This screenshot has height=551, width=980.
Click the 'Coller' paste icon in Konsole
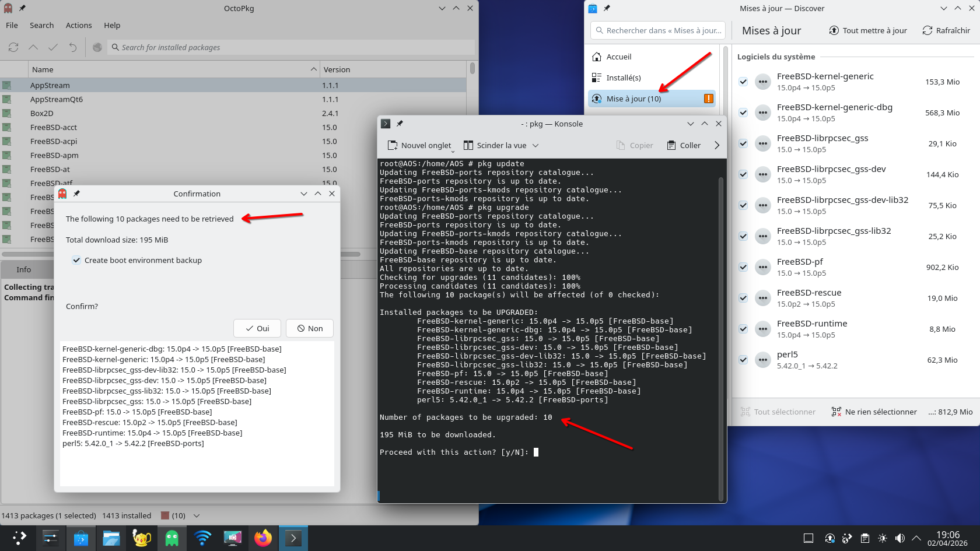[671, 145]
